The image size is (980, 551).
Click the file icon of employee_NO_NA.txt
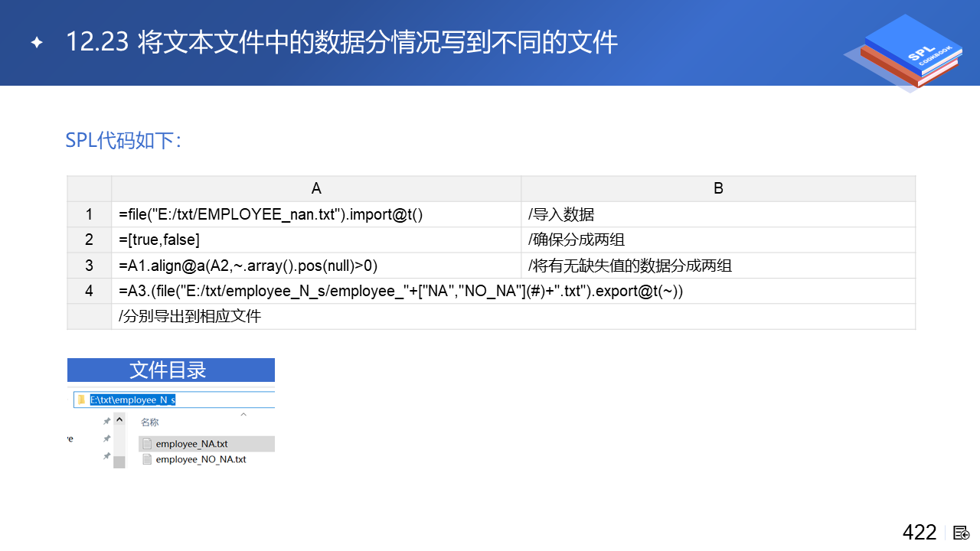point(148,459)
